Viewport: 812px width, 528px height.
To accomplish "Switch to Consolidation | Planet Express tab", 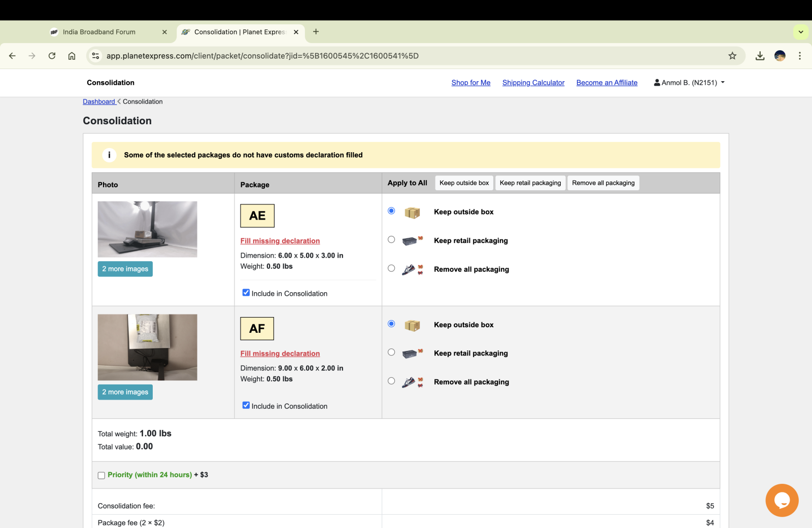I will point(240,32).
